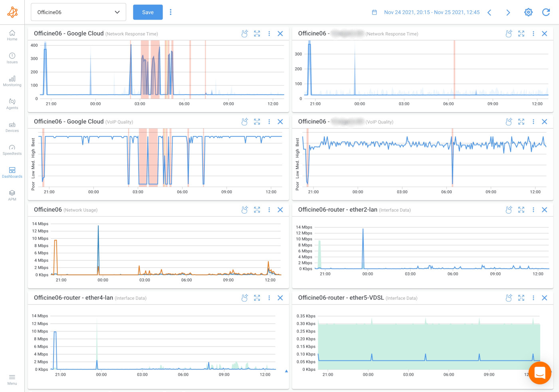The height and width of the screenshot is (392, 559).
Task: Expand the Google Cloud Network Response Time chart fullscreen
Action: click(257, 34)
